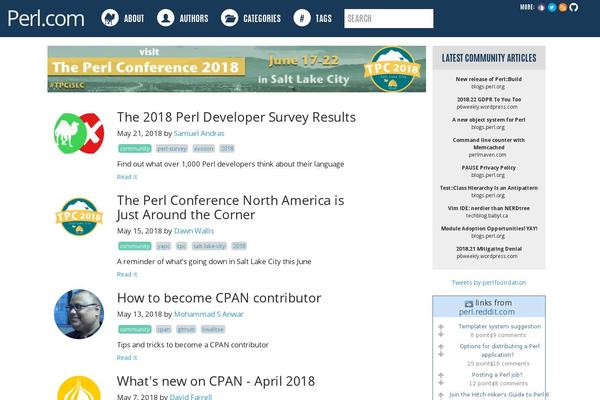Image resolution: width=600 pixels, height=400 pixels.
Task: Click Mohammad S Anwar's author photo
Action: tap(79, 314)
